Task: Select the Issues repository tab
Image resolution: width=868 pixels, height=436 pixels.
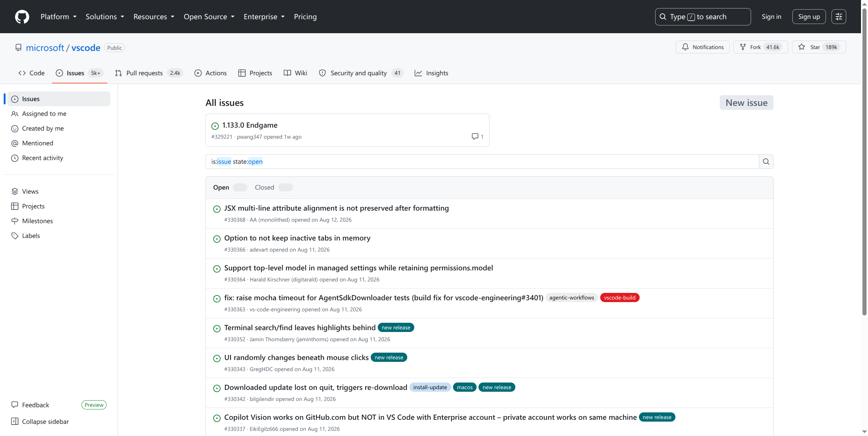Action: pos(80,73)
